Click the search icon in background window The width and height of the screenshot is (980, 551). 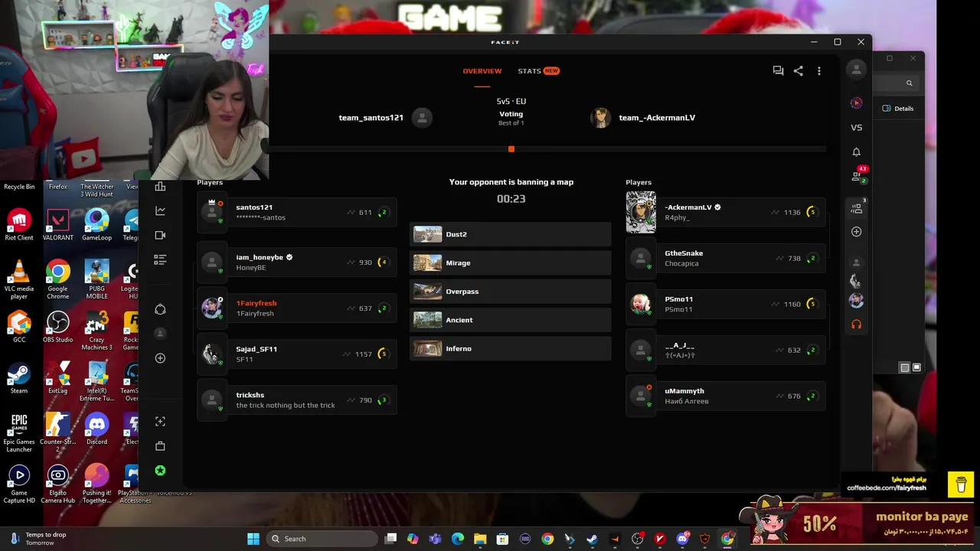910,83
